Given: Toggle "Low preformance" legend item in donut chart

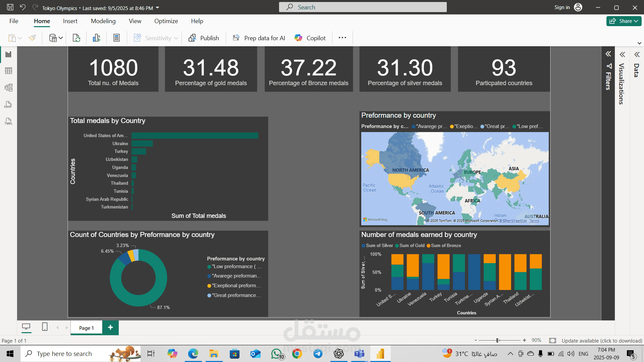Looking at the screenshot, I should [x=235, y=266].
